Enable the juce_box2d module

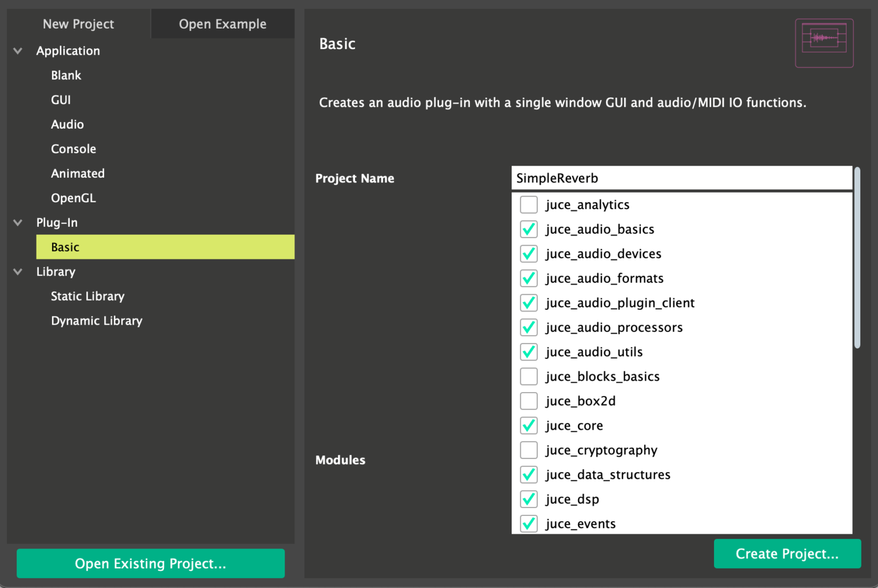[x=529, y=401]
